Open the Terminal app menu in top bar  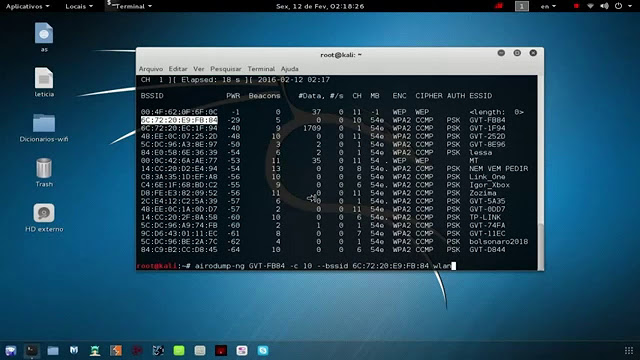[x=130, y=6]
